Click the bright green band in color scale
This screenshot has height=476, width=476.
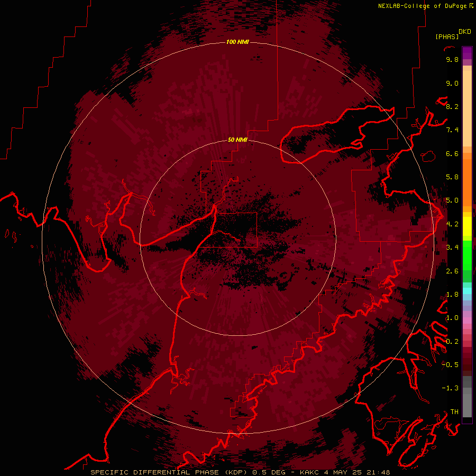(x=467, y=255)
